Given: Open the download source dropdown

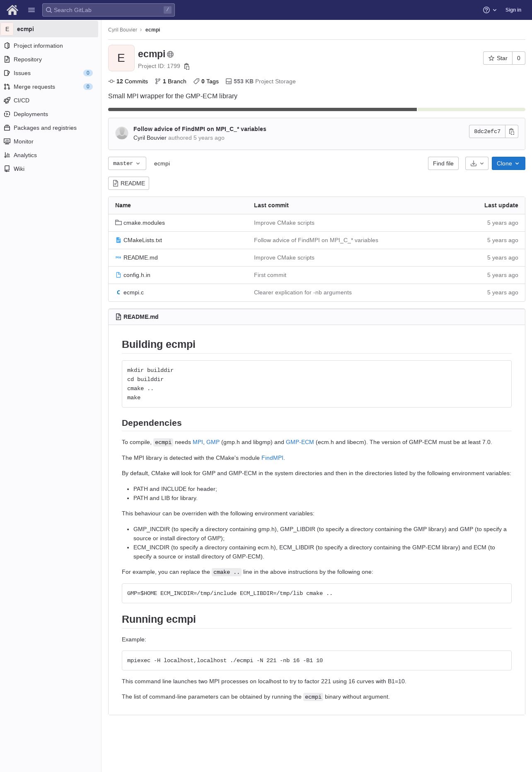Looking at the screenshot, I should click(477, 163).
